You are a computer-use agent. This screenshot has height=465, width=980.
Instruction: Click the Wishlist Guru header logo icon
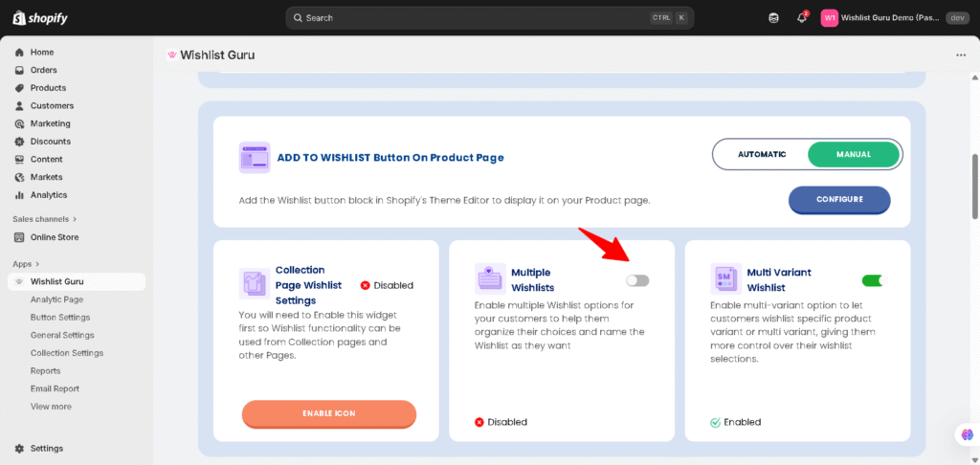172,55
